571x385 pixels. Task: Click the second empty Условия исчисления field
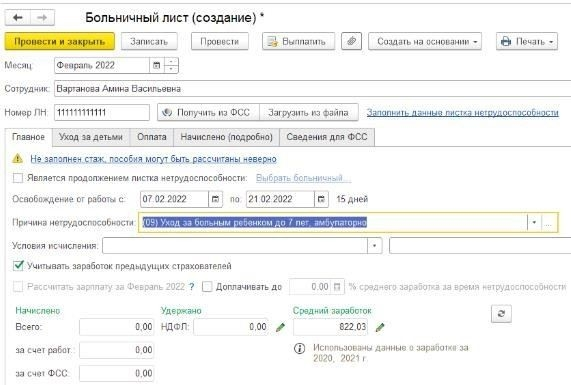(x=480, y=246)
